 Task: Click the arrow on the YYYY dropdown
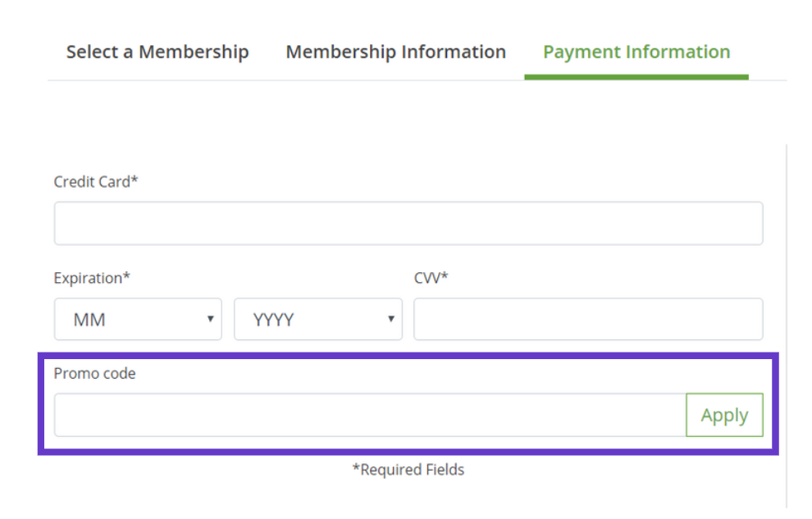click(390, 319)
